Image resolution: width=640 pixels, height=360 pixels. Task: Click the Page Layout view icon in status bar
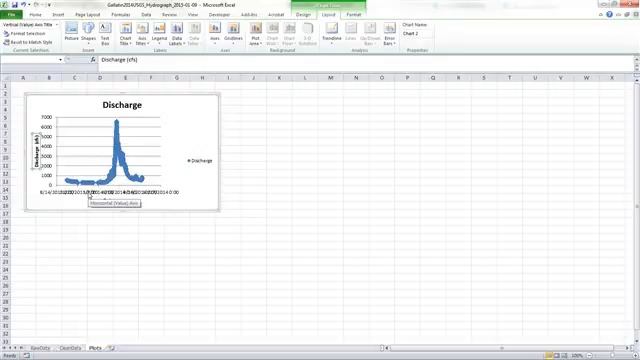point(556,356)
